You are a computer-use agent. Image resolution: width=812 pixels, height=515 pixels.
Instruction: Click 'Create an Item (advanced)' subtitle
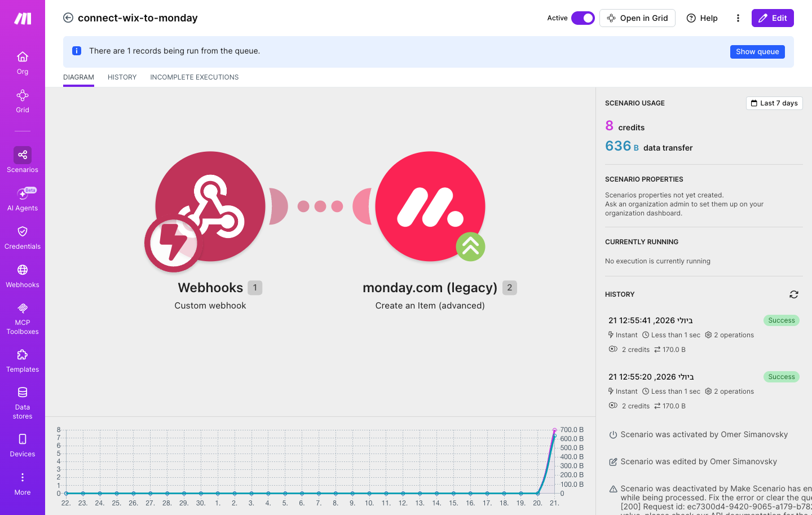coord(430,306)
